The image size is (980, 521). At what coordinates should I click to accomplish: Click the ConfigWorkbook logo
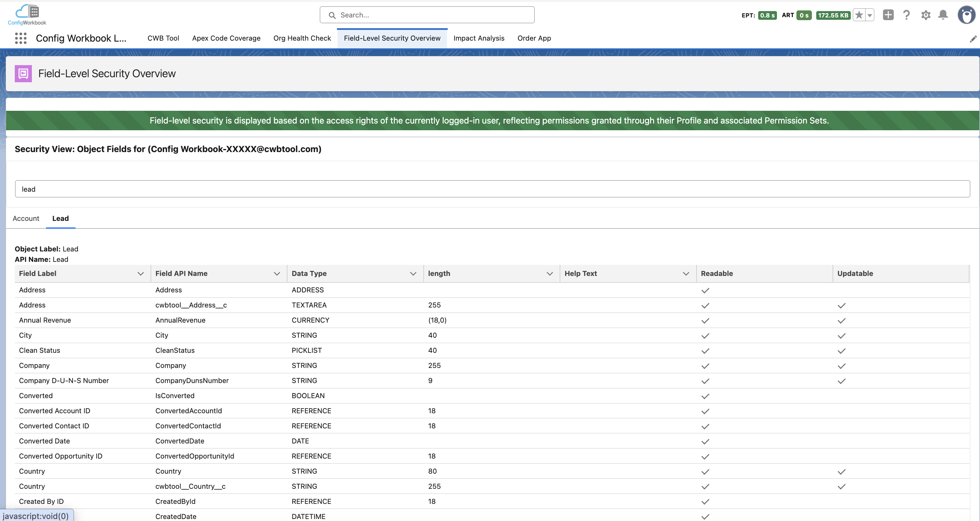pos(27,15)
